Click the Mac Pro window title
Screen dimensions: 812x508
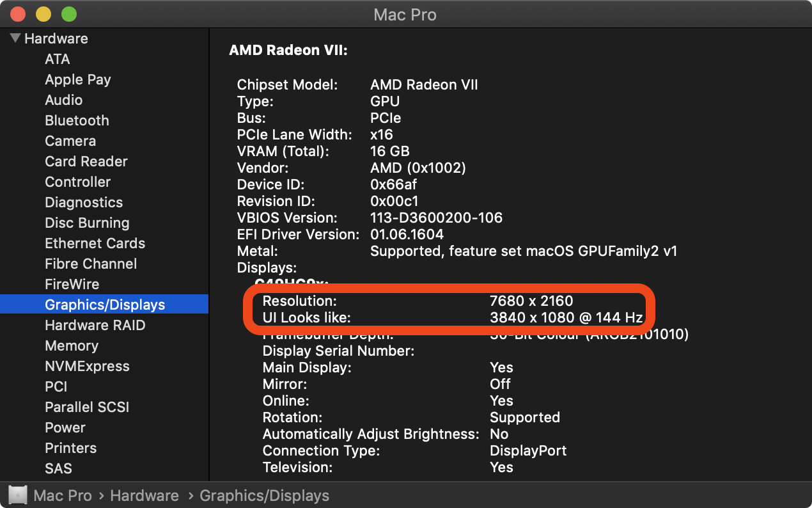coord(405,14)
